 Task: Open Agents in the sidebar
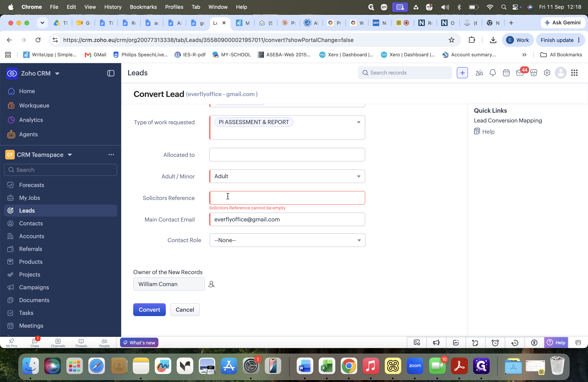28,134
